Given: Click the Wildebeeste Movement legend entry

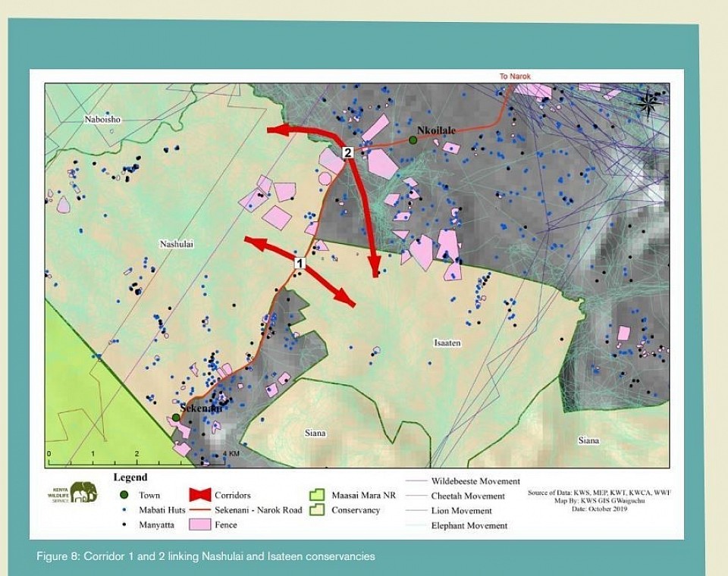Looking at the screenshot, I should point(475,481).
